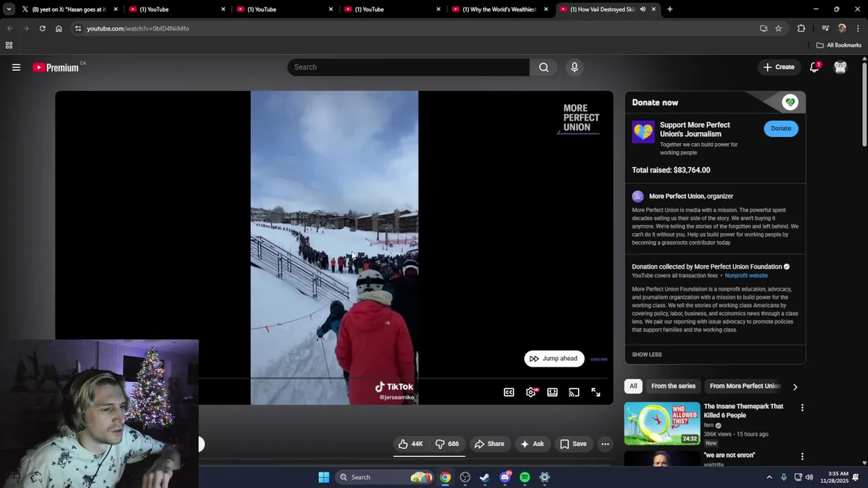Mute the audio of the Vail tab
This screenshot has height=488, width=868.
click(642, 9)
